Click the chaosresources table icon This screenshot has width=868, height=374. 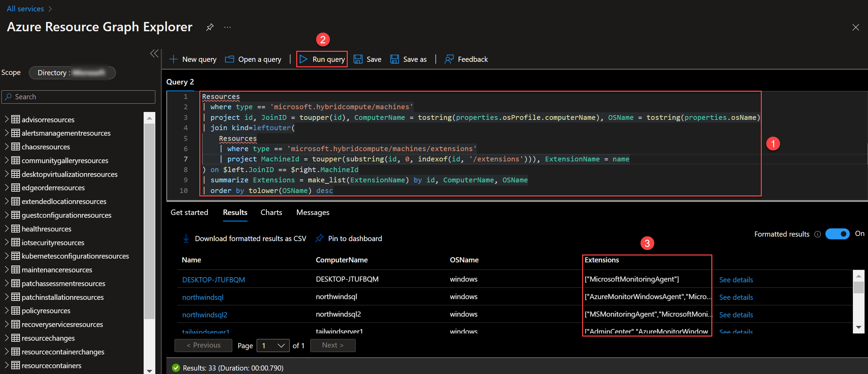tap(15, 147)
